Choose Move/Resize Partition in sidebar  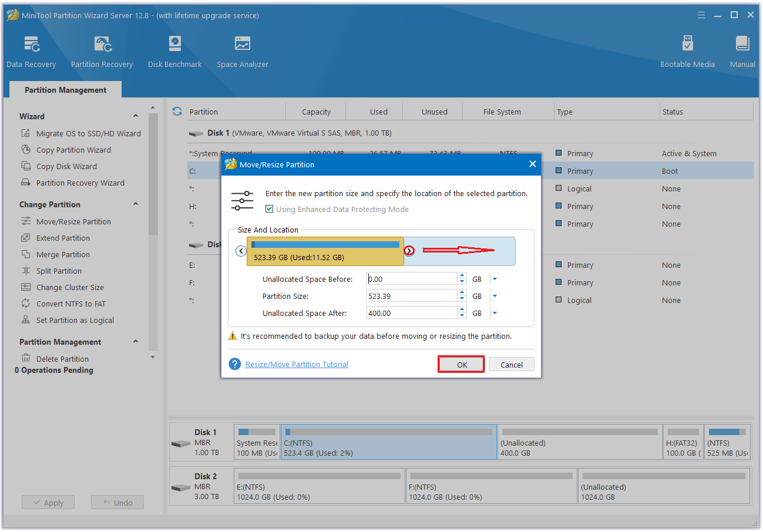click(66, 221)
